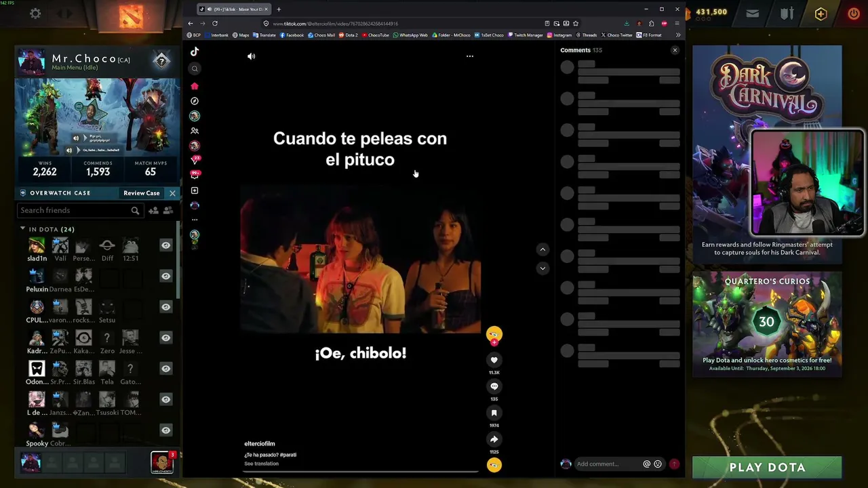Image resolution: width=868 pixels, height=488 pixels.
Task: Open WhatsApp Web bookmark
Action: point(410,35)
